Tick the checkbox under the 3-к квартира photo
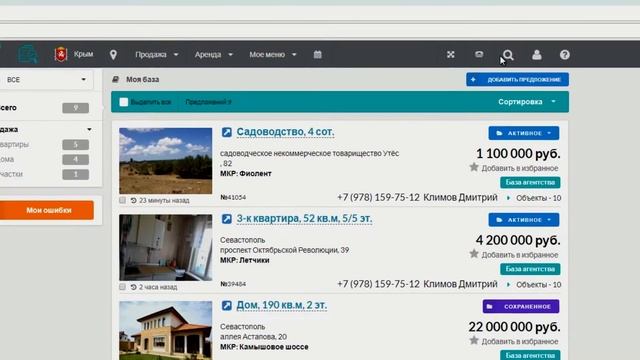 [x=122, y=287]
